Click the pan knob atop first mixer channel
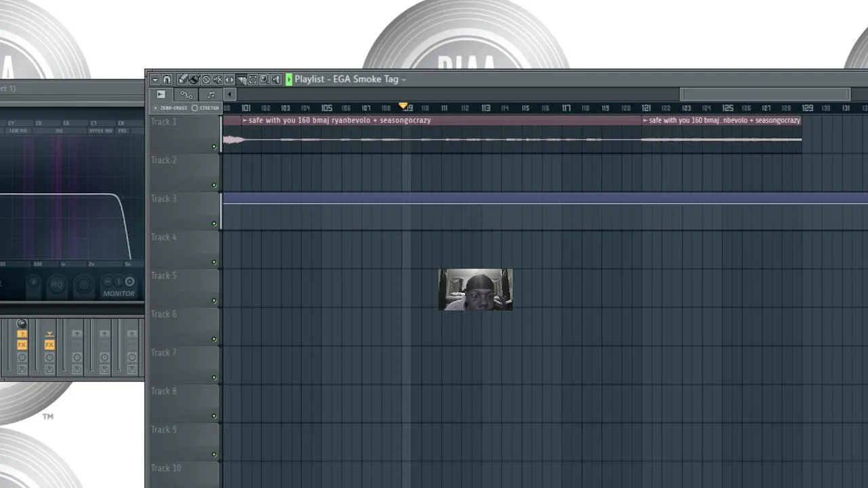 click(22, 323)
